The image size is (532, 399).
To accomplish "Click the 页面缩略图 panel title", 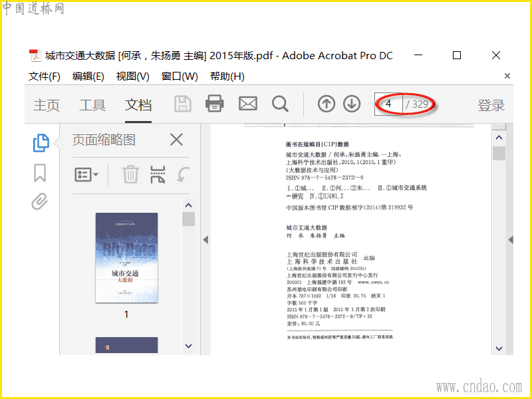I will (104, 140).
